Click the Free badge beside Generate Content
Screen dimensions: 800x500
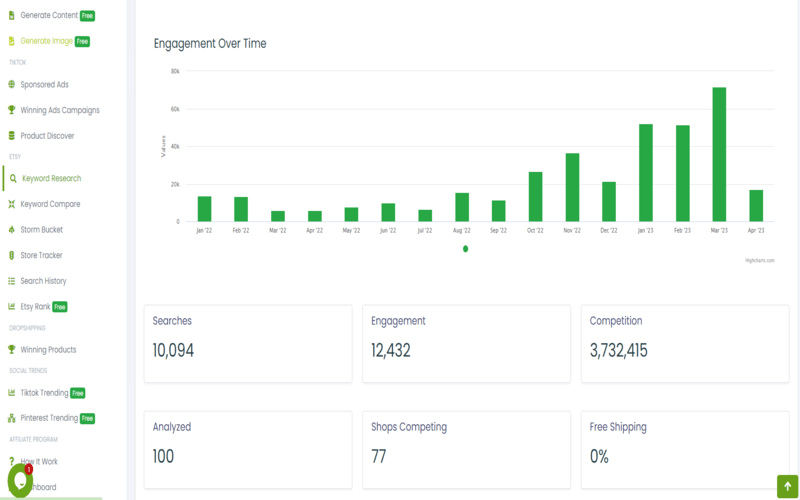pyautogui.click(x=87, y=16)
